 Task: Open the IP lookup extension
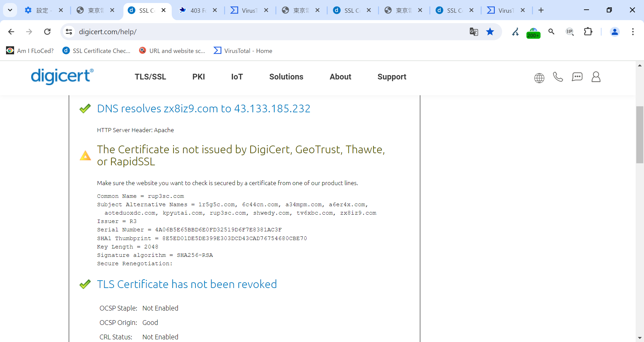click(570, 32)
